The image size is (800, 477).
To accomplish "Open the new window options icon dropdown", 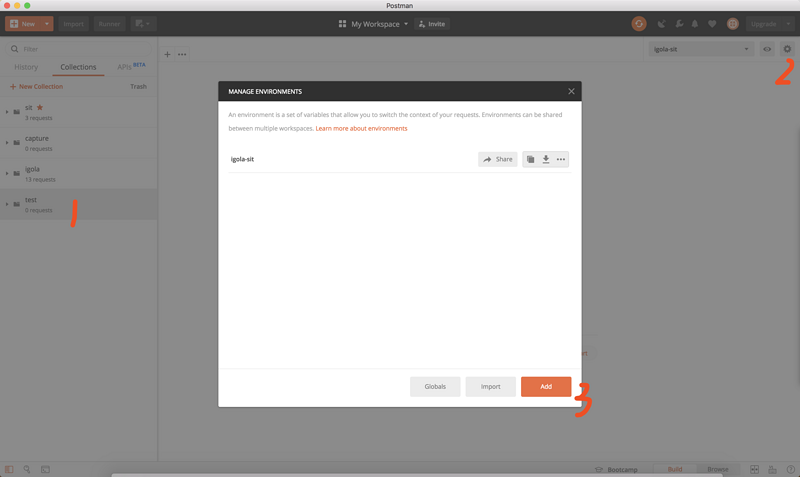I will 143,23.
